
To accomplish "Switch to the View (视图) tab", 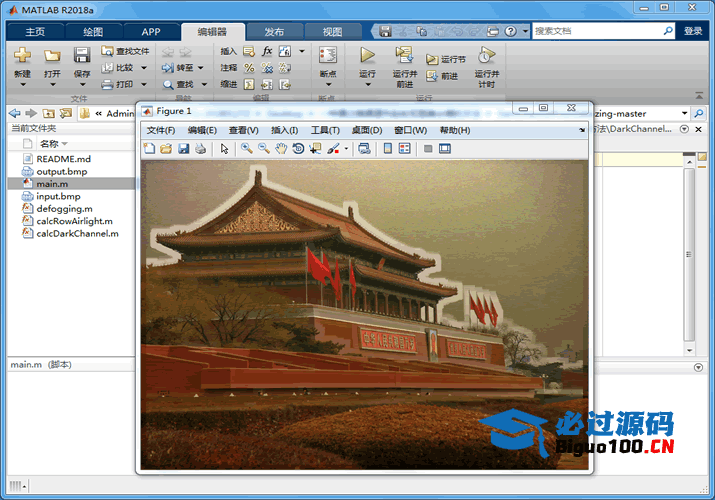I will click(x=332, y=32).
